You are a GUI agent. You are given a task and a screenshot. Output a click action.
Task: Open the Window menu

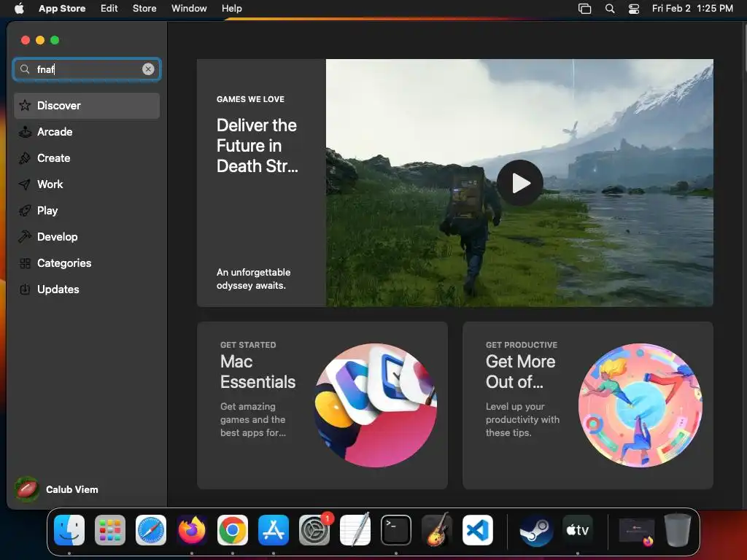point(189,8)
